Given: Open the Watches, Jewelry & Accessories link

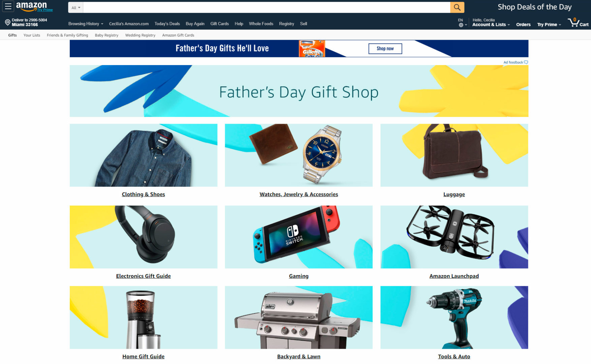Looking at the screenshot, I should [299, 194].
